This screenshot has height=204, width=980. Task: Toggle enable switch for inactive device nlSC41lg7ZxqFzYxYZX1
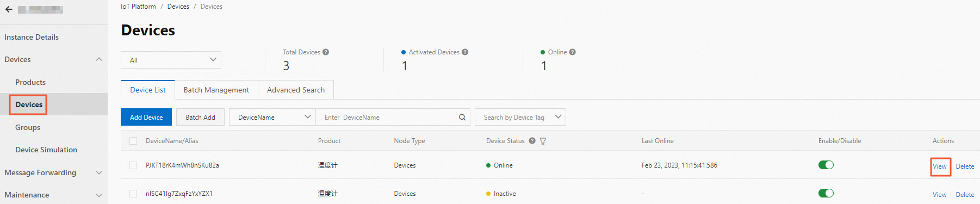[826, 193]
